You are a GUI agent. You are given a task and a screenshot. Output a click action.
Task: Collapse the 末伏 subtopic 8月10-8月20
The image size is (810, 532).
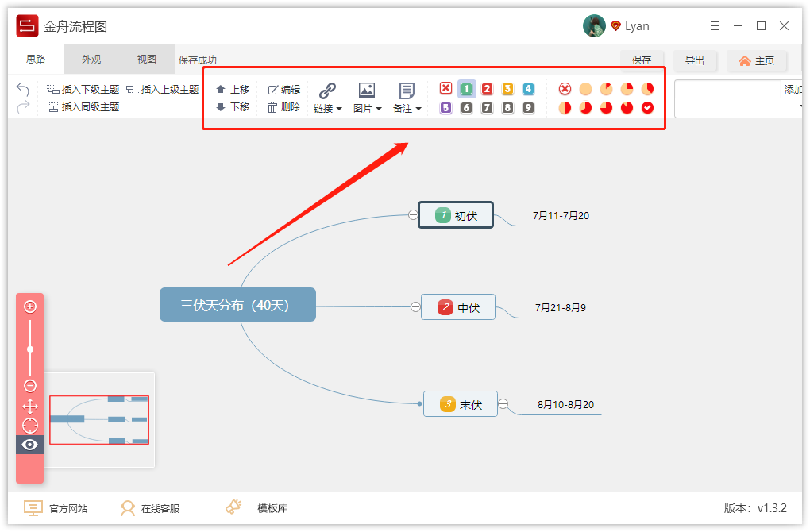pyautogui.click(x=503, y=404)
